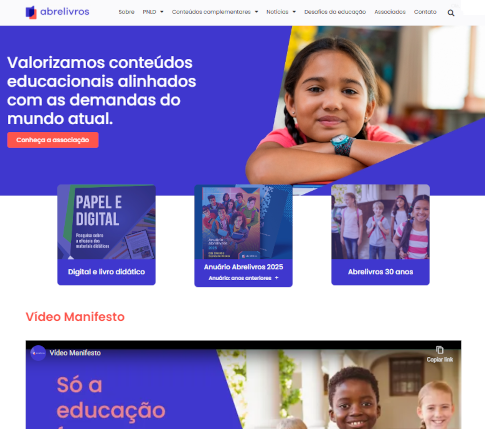485x429 pixels.
Task: Open the search magnifier icon
Action: 451,13
